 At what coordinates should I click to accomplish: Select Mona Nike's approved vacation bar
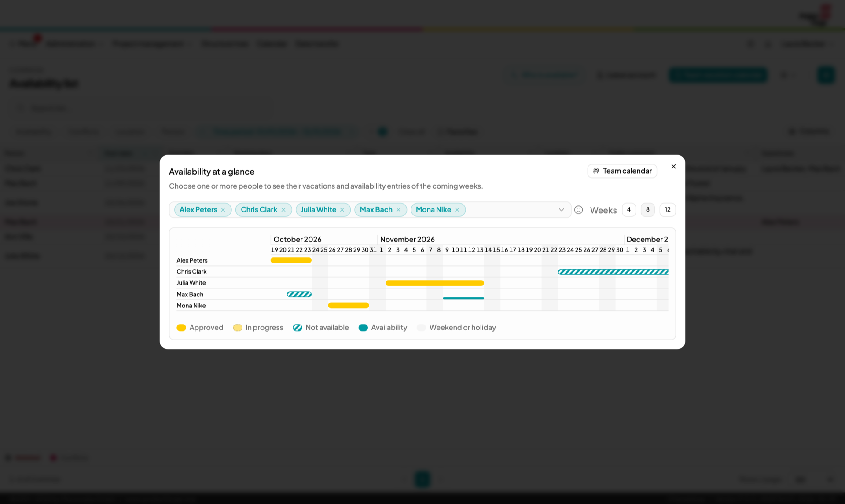[x=349, y=305]
